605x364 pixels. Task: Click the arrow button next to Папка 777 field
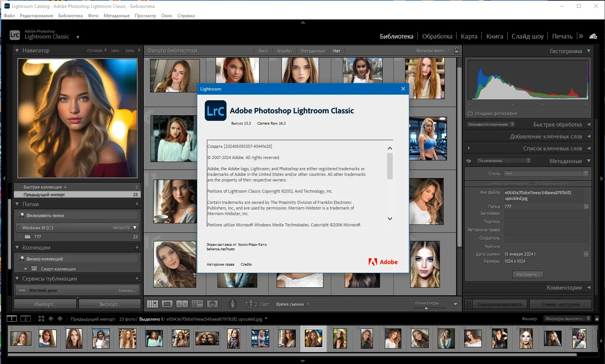coord(586,207)
